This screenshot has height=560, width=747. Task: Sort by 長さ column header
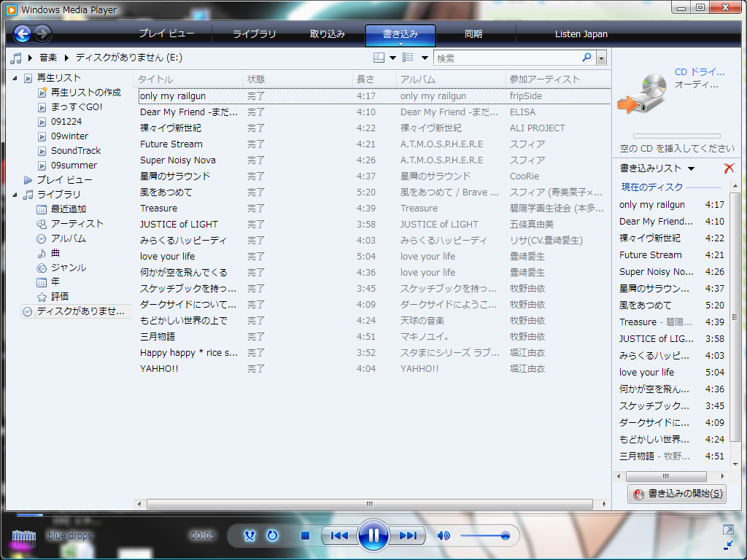pyautogui.click(x=374, y=79)
